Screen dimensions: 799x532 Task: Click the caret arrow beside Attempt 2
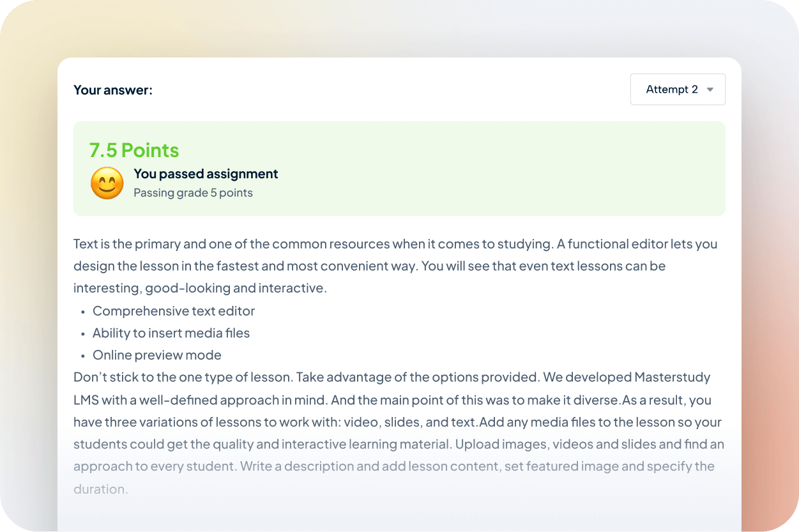[x=710, y=90]
